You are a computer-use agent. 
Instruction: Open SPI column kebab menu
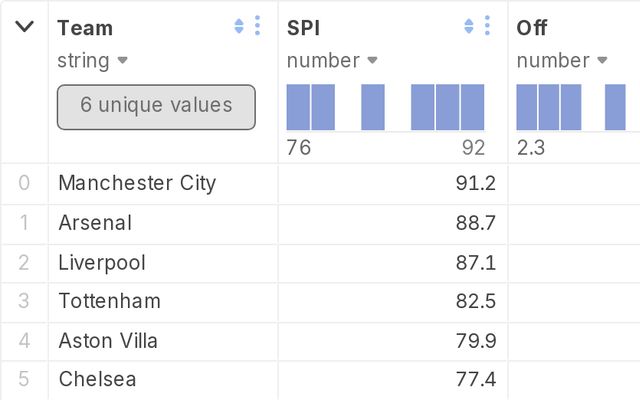[487, 26]
